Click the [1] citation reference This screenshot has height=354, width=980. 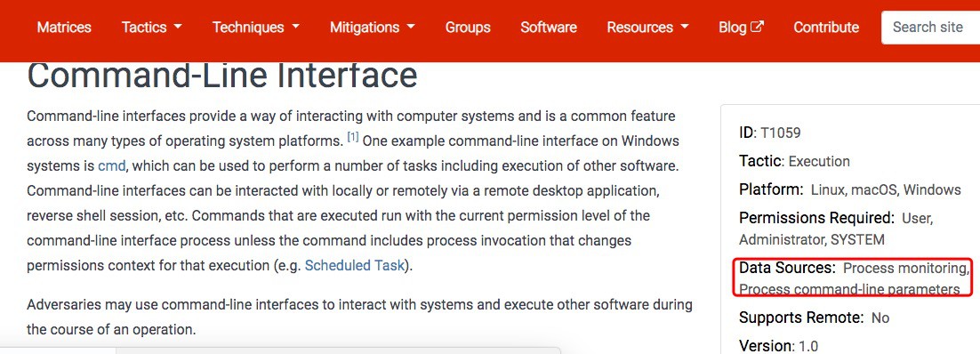[352, 137]
